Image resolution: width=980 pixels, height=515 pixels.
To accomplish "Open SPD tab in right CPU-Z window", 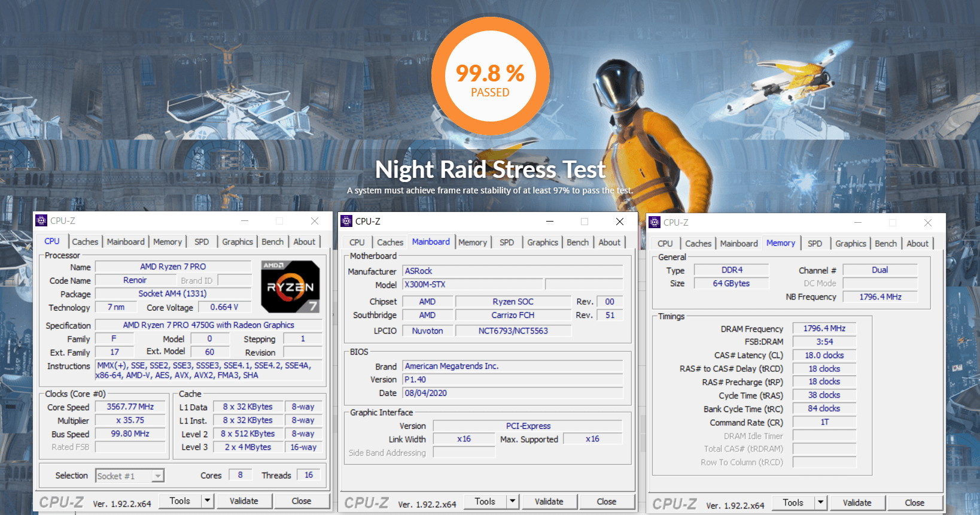I will [815, 243].
